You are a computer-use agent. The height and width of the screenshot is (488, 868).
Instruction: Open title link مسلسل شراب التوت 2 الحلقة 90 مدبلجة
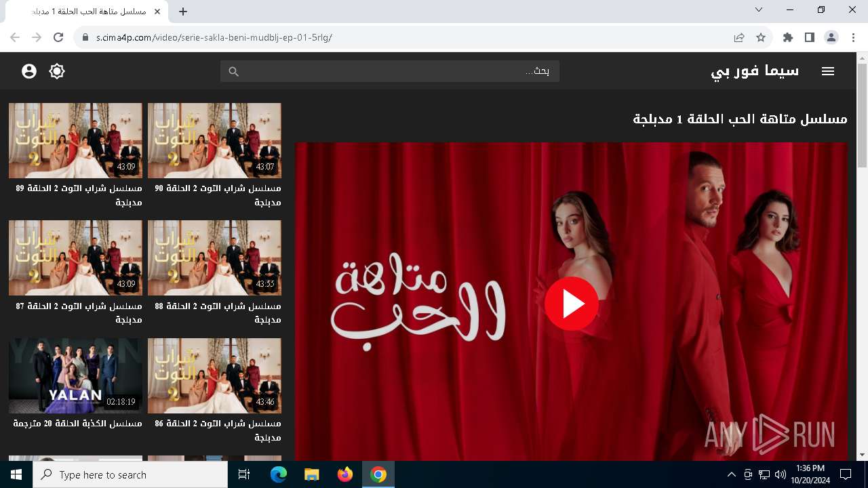218,195
